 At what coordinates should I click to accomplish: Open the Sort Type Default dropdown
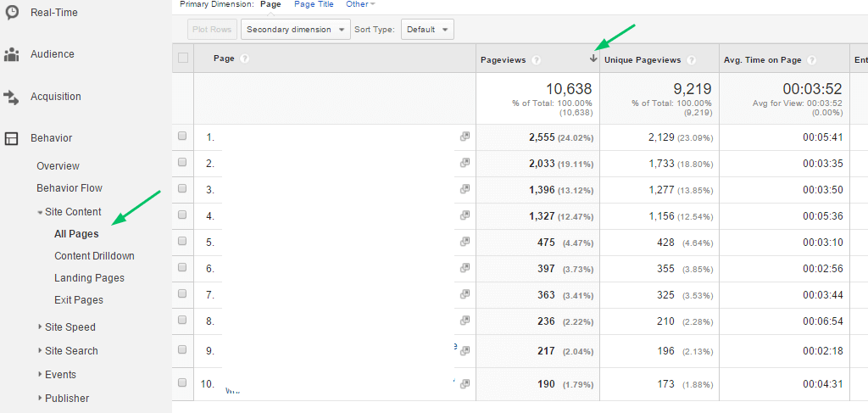click(x=427, y=30)
